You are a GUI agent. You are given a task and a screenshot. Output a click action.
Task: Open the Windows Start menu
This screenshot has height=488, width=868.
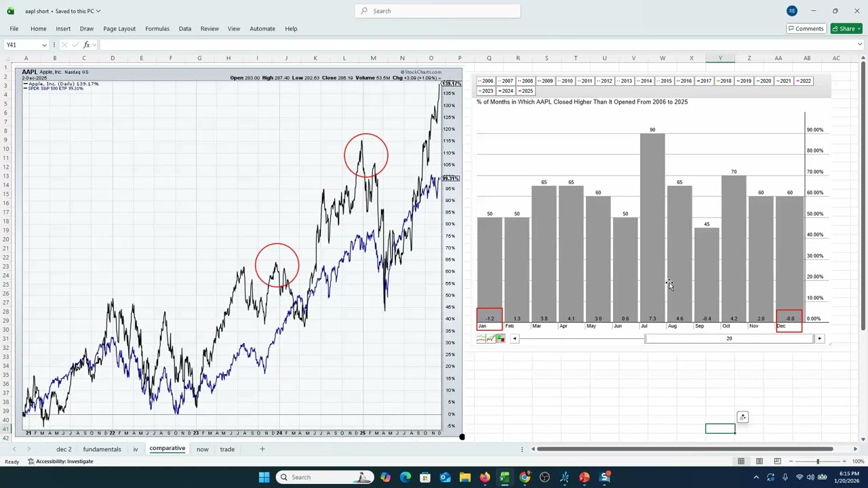(x=264, y=477)
